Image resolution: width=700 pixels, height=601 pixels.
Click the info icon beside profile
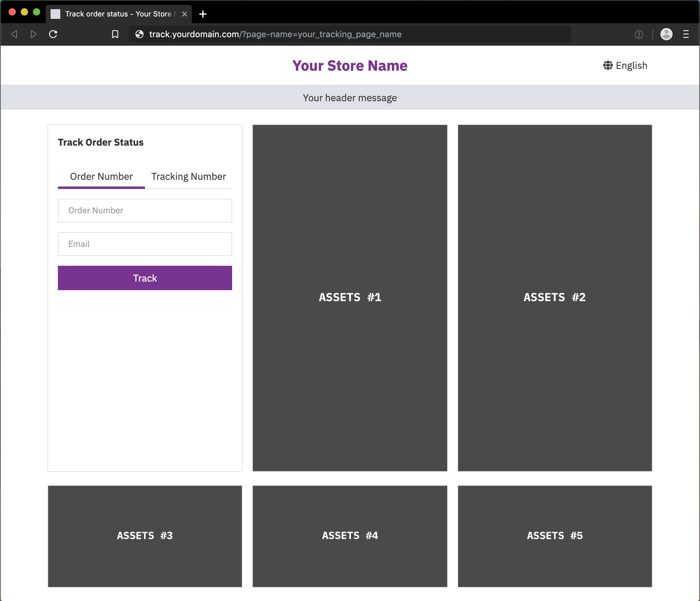coord(638,34)
